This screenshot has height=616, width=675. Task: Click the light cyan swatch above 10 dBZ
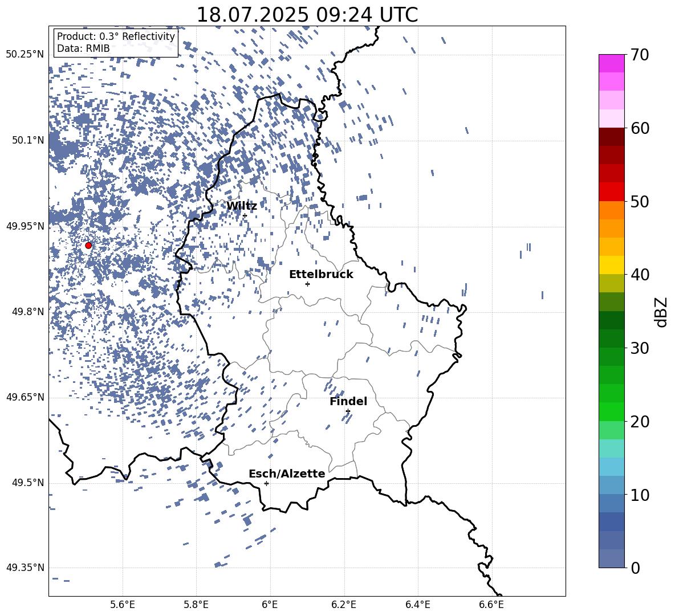click(x=611, y=467)
